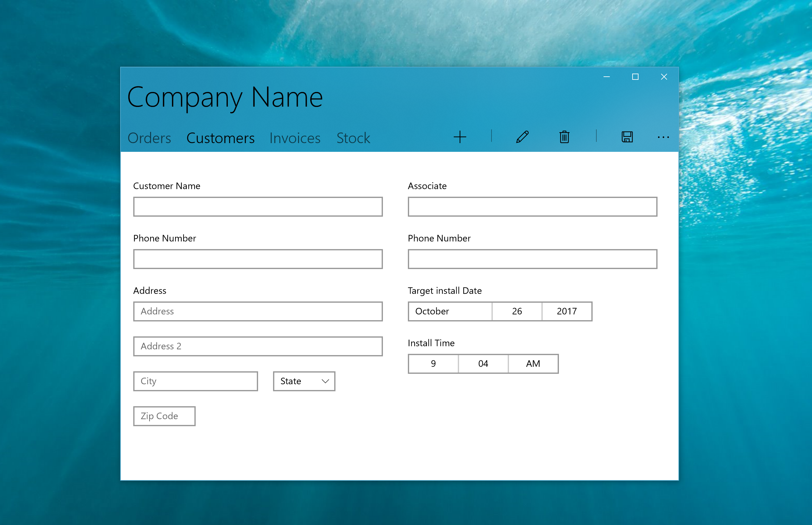The width and height of the screenshot is (812, 525).
Task: Click the Customer Name input field
Action: [x=259, y=207]
